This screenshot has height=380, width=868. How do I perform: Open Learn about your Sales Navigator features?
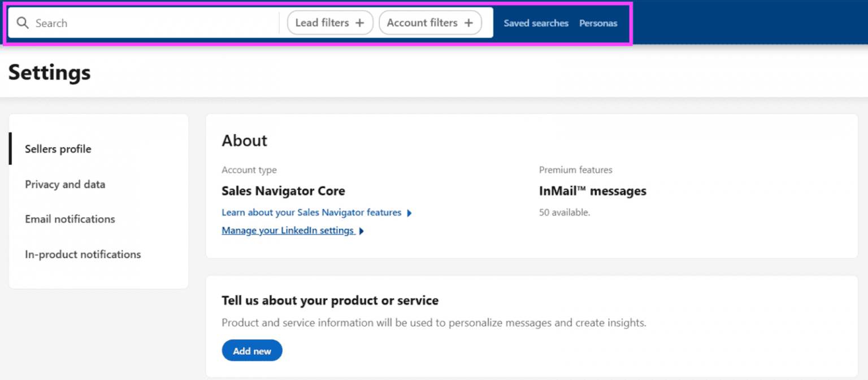(x=311, y=213)
